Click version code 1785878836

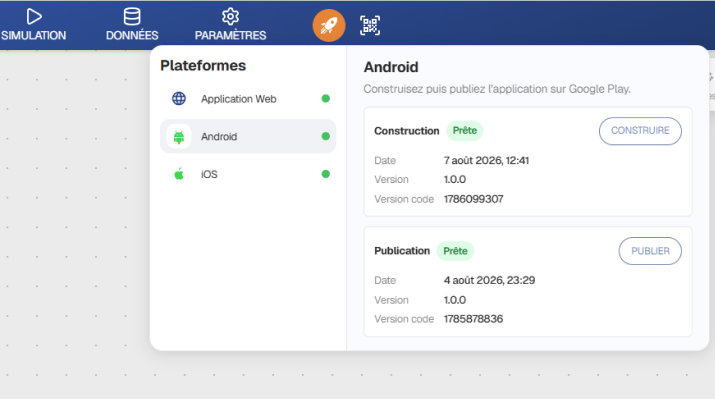(473, 319)
